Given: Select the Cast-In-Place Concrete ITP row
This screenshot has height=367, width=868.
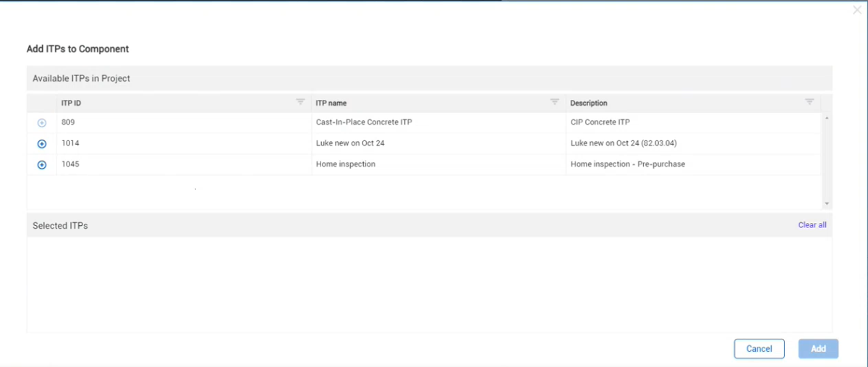Looking at the screenshot, I should [364, 122].
